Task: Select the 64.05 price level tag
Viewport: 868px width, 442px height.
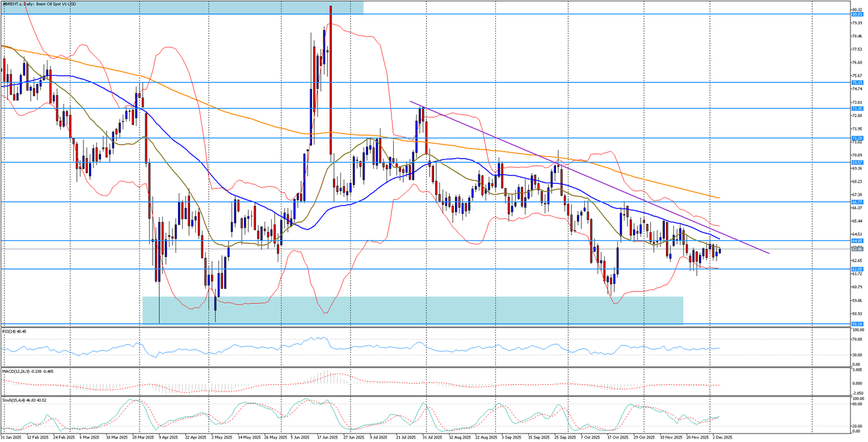Action: [857, 241]
